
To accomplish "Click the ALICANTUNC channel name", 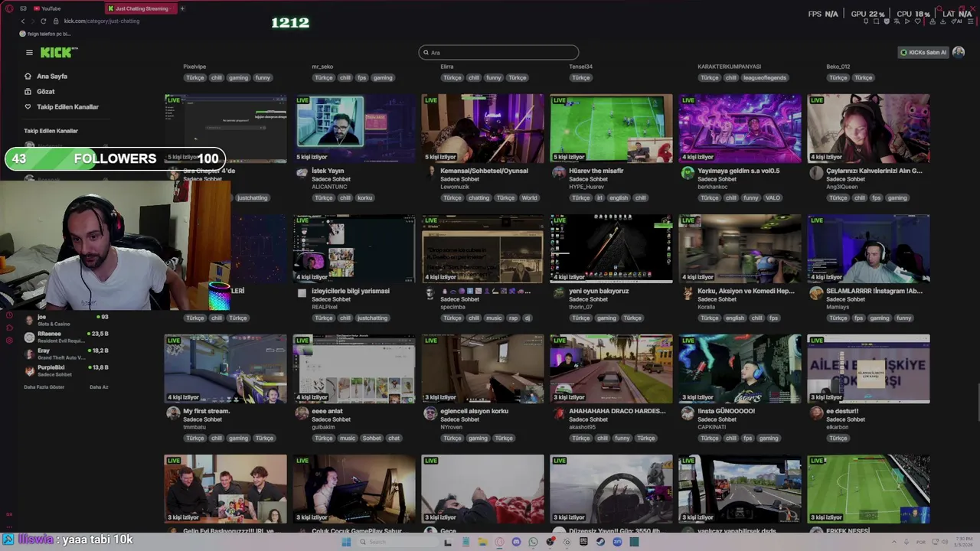I will pyautogui.click(x=329, y=187).
